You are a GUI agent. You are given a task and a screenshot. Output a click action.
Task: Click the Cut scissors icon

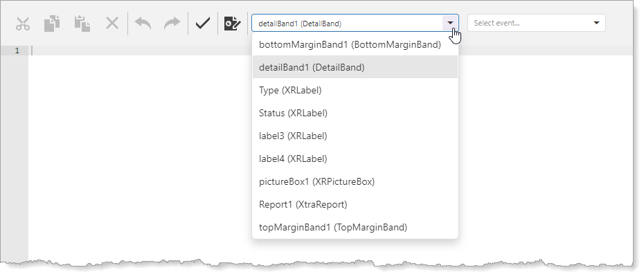point(23,24)
